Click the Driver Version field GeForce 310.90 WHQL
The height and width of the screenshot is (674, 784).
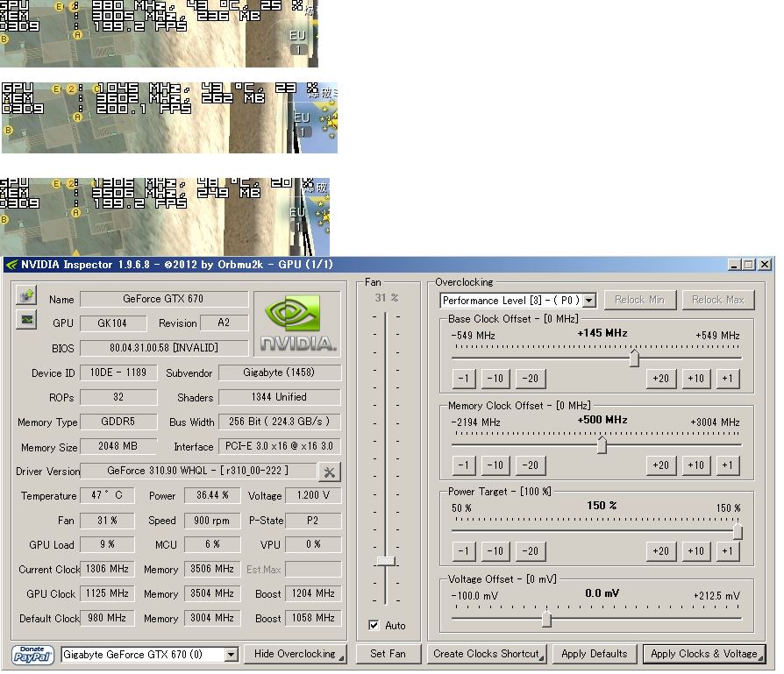click(198, 471)
